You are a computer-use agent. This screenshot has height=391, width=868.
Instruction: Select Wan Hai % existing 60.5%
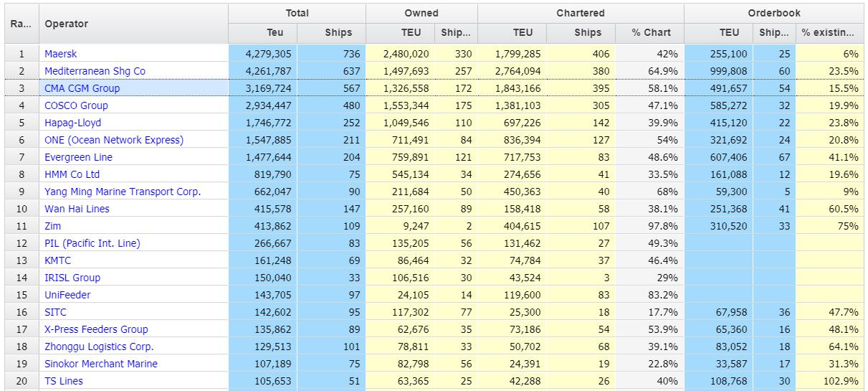pyautogui.click(x=830, y=209)
